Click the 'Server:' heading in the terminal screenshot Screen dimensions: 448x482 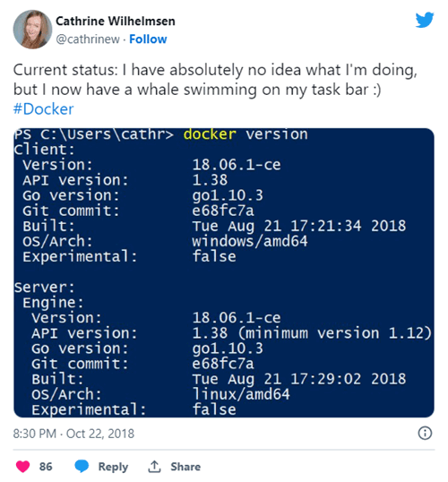[44, 287]
